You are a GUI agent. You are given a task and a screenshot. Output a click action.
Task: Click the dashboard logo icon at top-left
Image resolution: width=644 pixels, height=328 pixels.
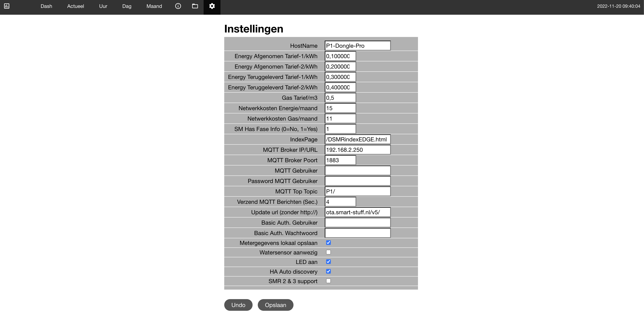pyautogui.click(x=7, y=6)
